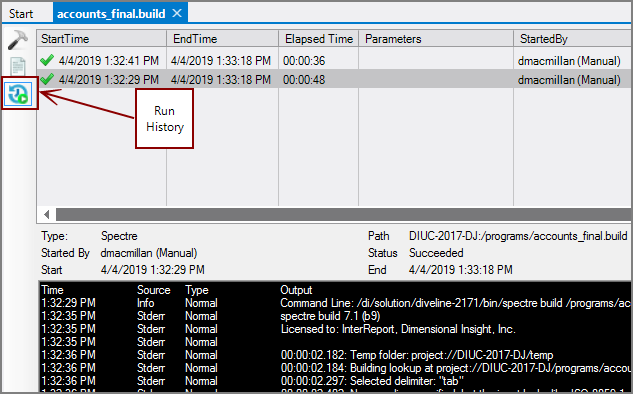Click the End value 4/4/2019 1:33:18 PM
Image resolution: width=633 pixels, height=394 pixels.
tap(461, 270)
